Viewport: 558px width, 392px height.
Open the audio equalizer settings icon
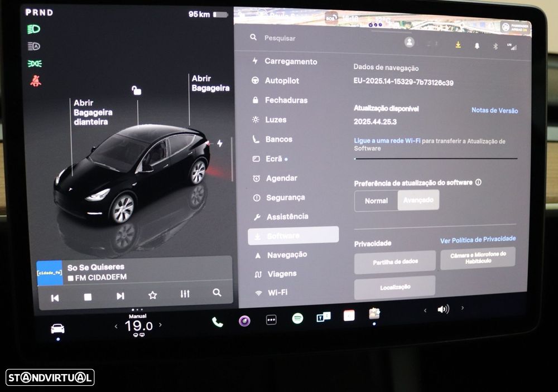[x=185, y=294]
